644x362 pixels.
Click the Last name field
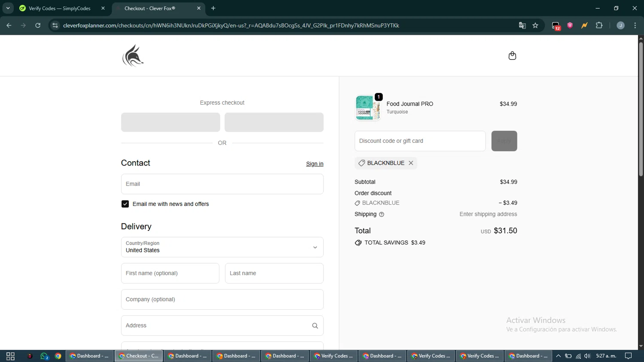coord(274,273)
